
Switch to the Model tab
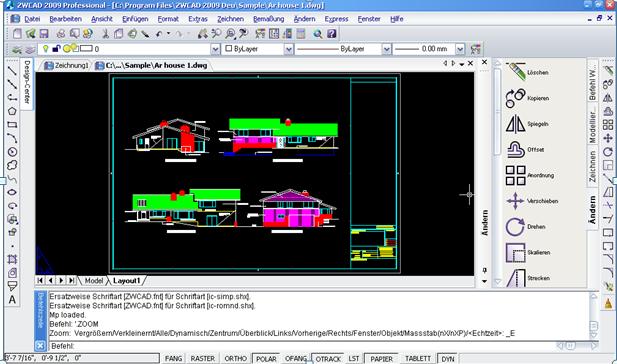(x=94, y=281)
